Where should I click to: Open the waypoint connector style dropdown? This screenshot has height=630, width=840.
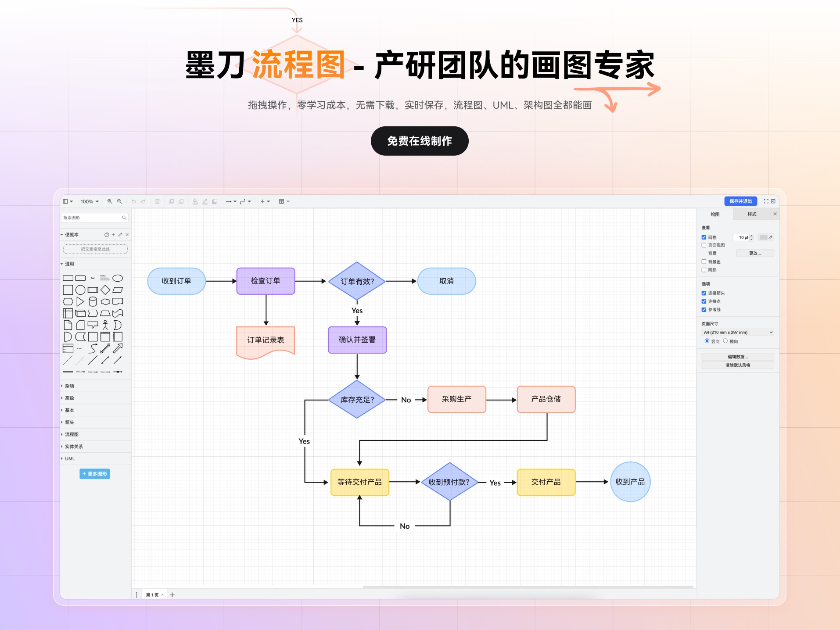(x=245, y=201)
